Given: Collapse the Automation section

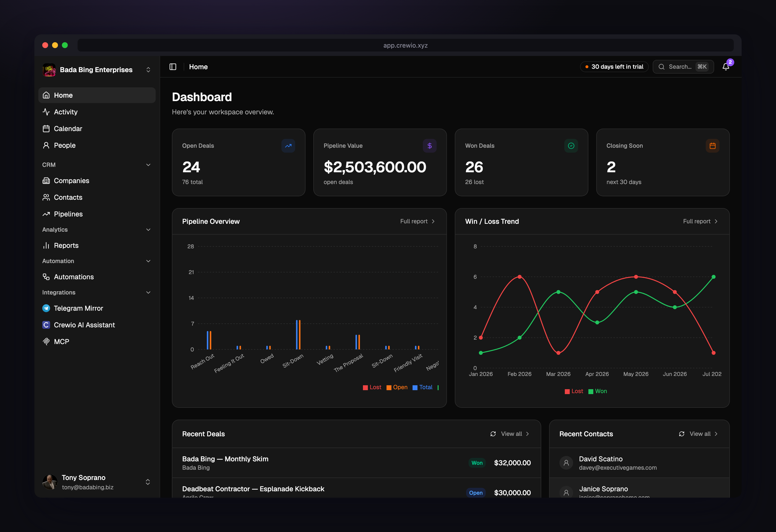Looking at the screenshot, I should point(148,261).
